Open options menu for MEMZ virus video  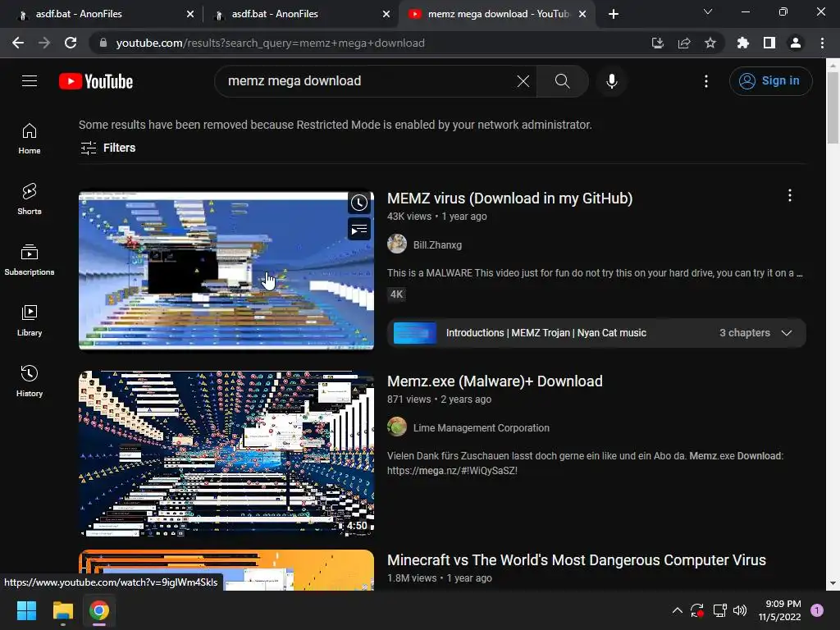[x=790, y=195]
